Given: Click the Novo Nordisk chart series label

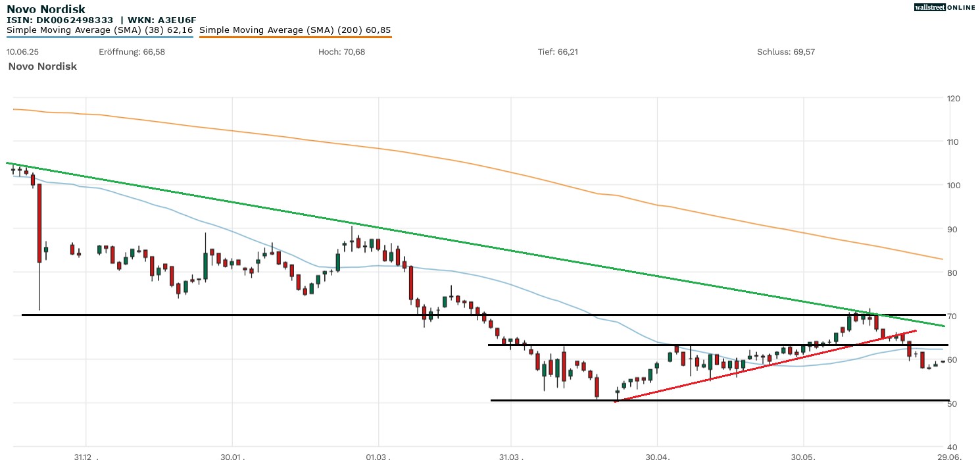Looking at the screenshot, I should [x=42, y=66].
